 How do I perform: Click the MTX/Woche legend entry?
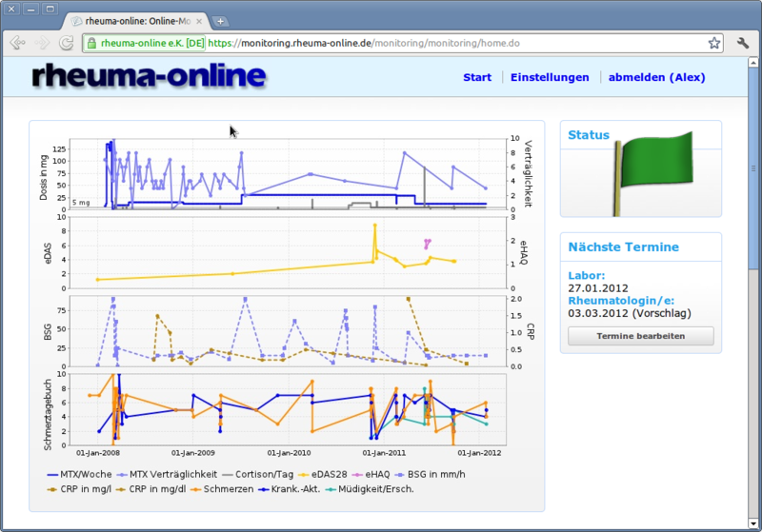[x=79, y=474]
